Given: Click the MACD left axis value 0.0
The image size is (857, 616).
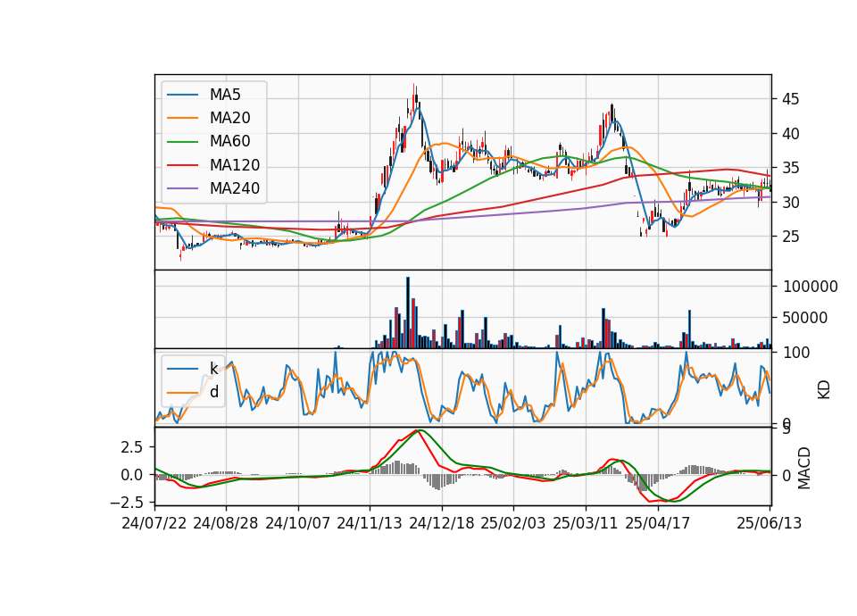Looking at the screenshot, I should coord(132,475).
